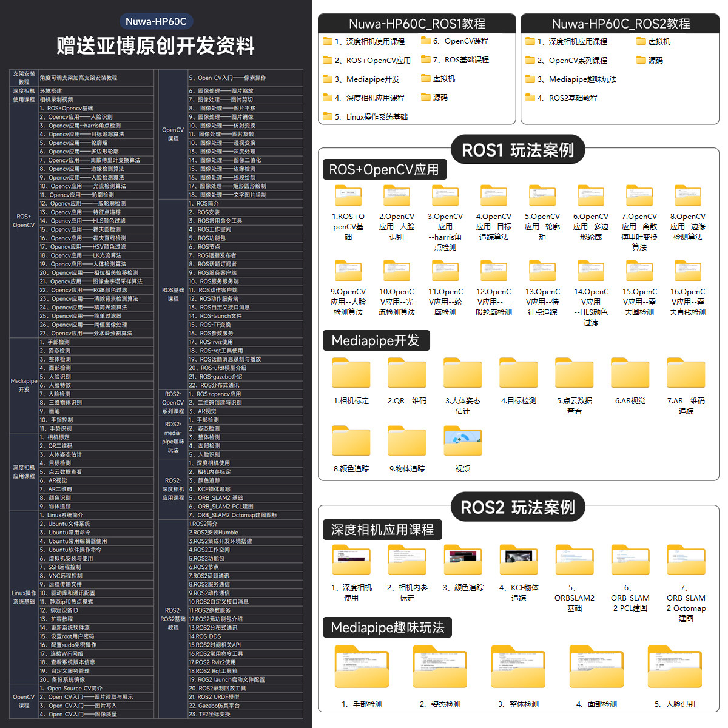This screenshot has height=728, width=728.
Task: Select the 'SSH远程控制' table row
Action: click(95, 567)
